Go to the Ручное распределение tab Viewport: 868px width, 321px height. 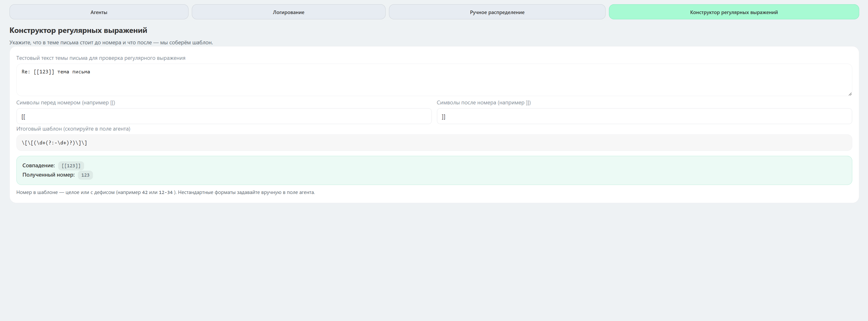click(x=497, y=12)
